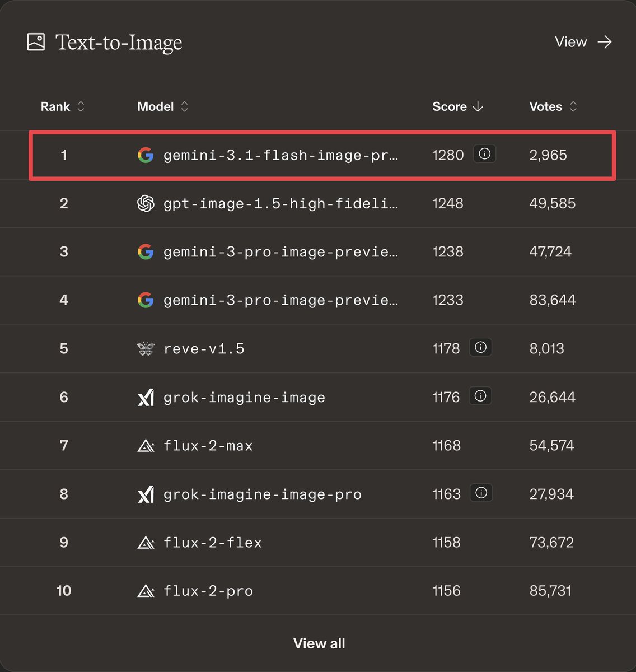Screen dimensions: 636x672
Task: Click the score value 1280
Action: tap(448, 155)
